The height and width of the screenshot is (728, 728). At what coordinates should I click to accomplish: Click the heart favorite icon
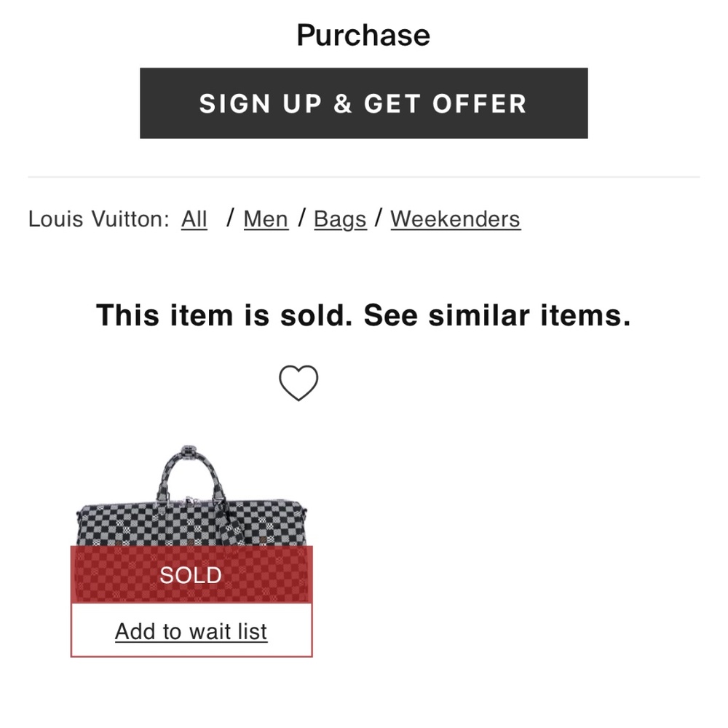coord(298,383)
